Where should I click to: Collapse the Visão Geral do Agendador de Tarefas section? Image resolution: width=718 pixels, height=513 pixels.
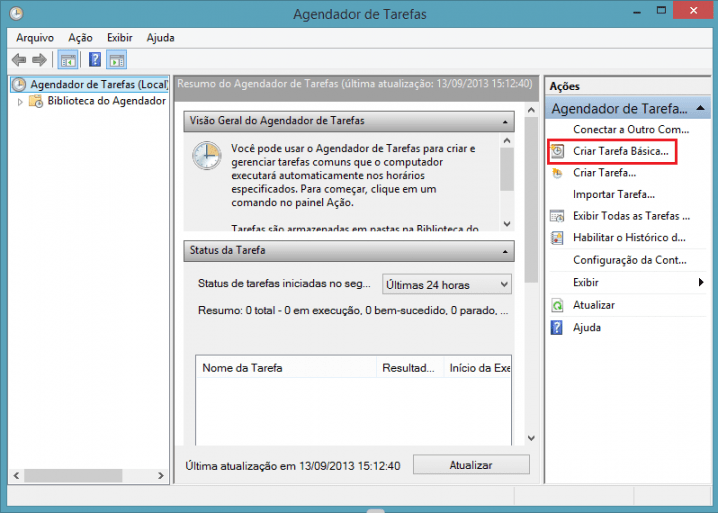[505, 122]
